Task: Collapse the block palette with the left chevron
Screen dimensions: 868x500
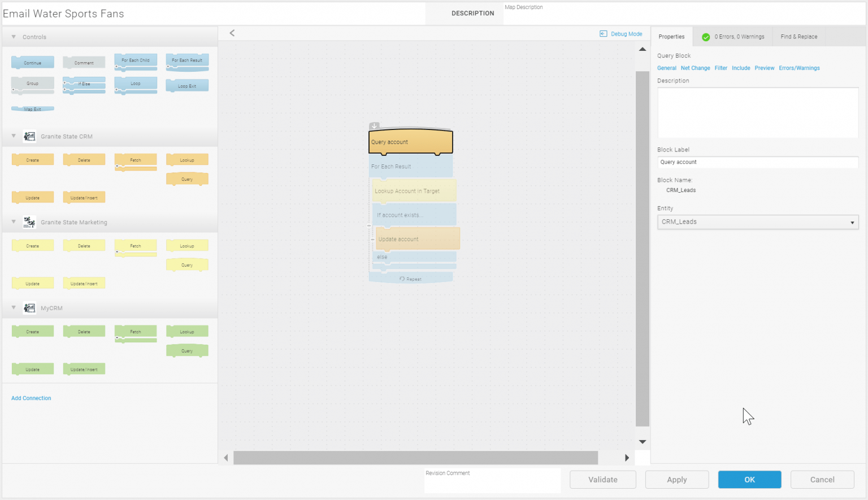Action: tap(232, 33)
